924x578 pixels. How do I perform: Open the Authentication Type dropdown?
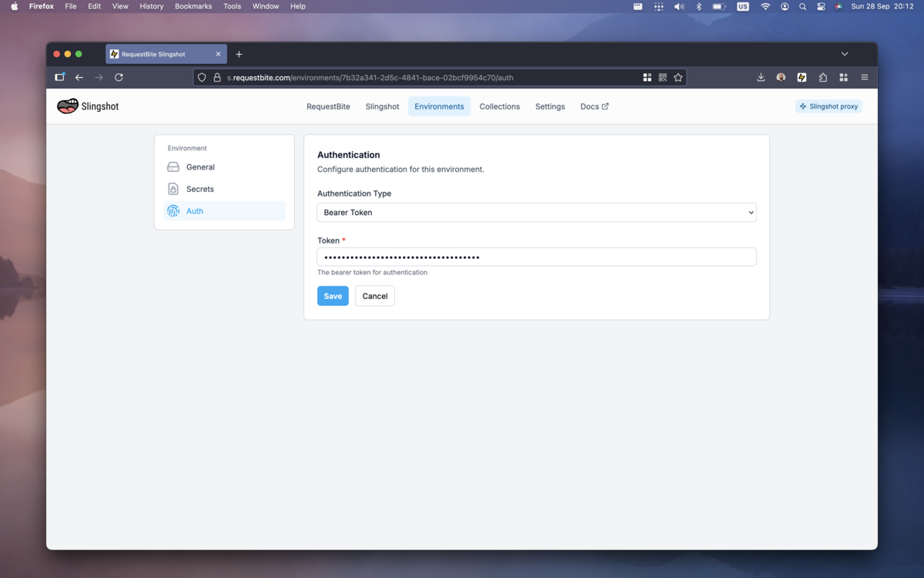click(536, 212)
